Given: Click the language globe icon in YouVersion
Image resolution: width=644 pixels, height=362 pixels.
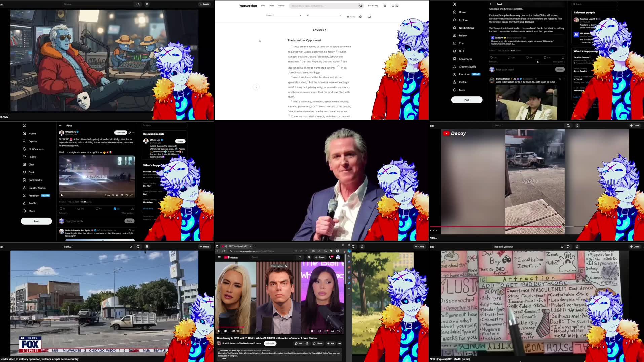Looking at the screenshot, I should pos(385,6).
